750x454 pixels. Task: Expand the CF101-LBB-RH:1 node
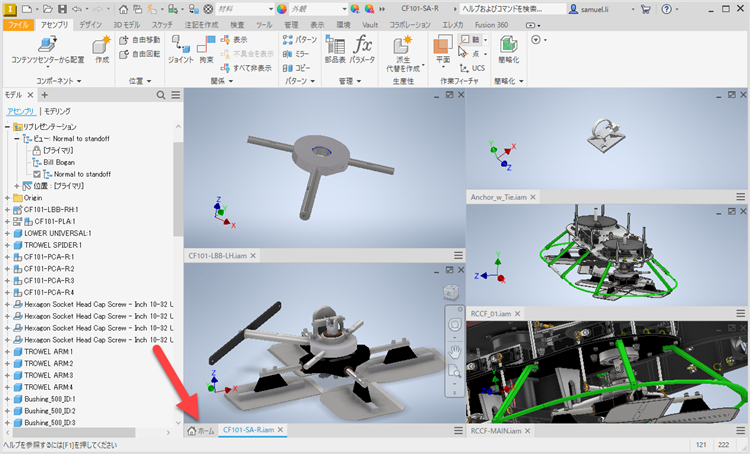pos(7,210)
